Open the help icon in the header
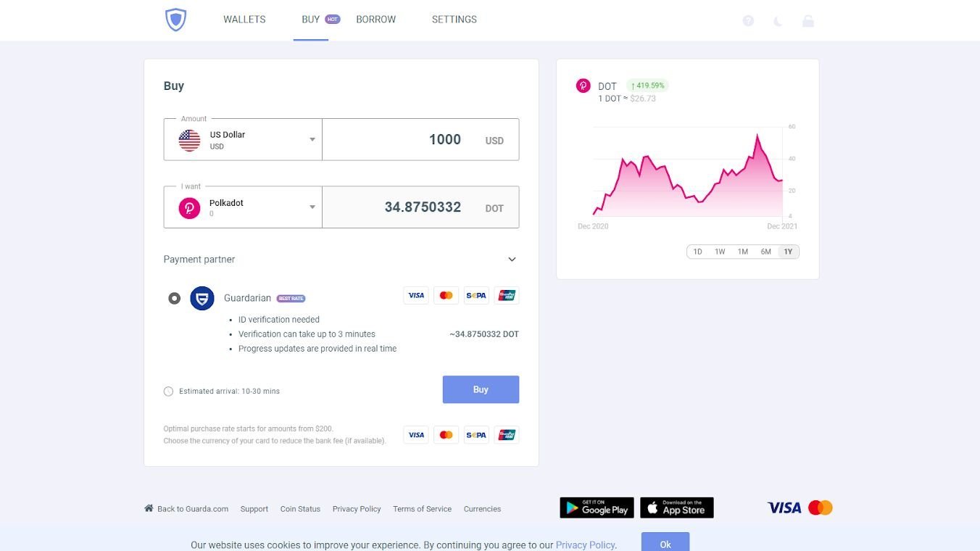980x551 pixels. coord(748,20)
